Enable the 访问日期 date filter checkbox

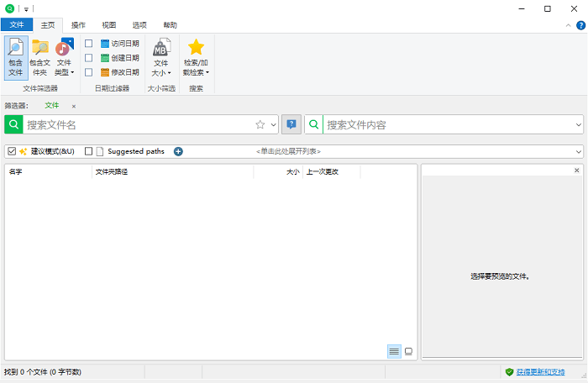pos(88,43)
